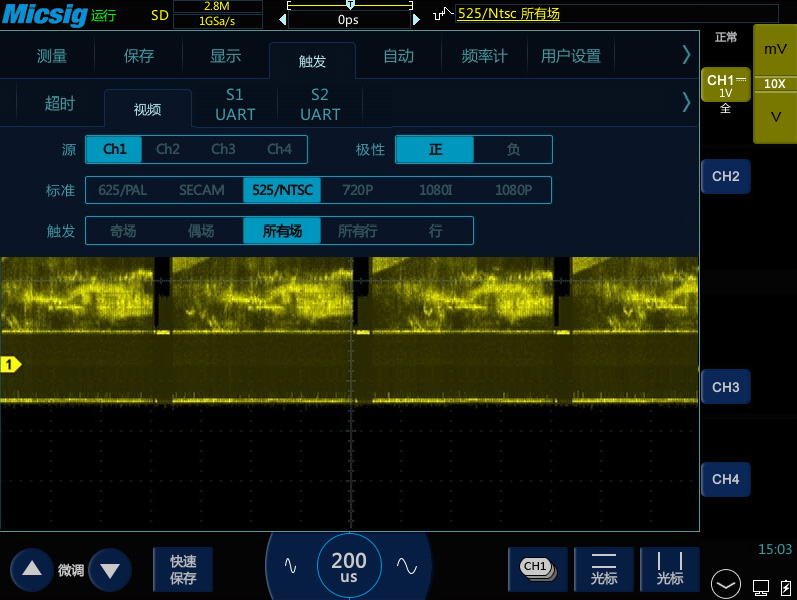Viewport: 797px width, 600px height.
Task: Open the measure (测量) tab
Action: click(52, 56)
